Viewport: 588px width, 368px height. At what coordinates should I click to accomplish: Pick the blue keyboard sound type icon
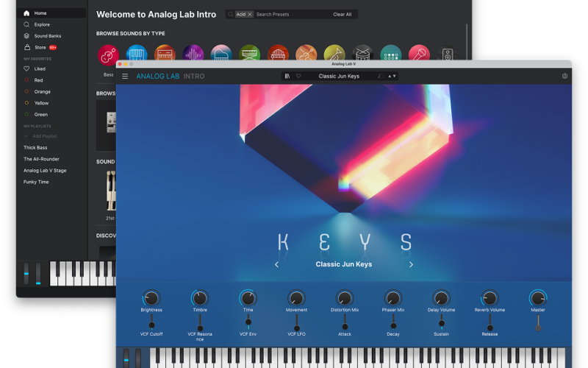point(137,54)
